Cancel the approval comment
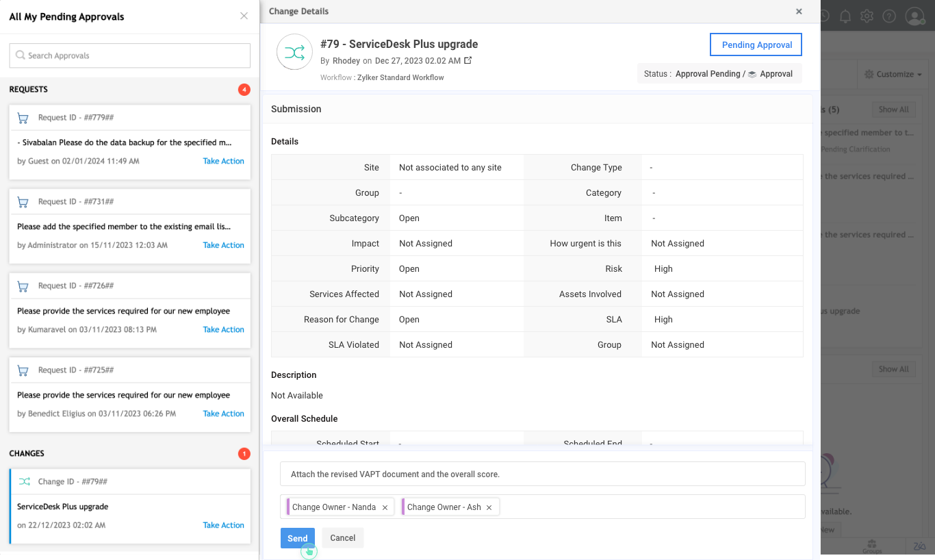This screenshot has height=560, width=935. click(x=342, y=538)
